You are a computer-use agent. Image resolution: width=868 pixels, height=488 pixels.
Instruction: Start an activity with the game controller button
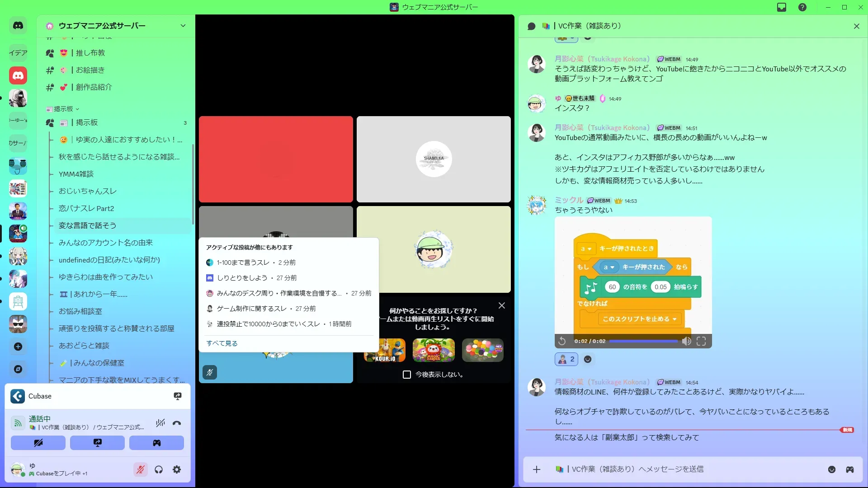click(156, 443)
